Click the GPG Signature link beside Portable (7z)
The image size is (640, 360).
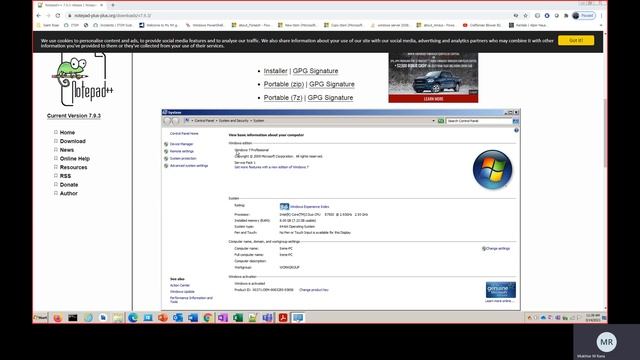click(x=330, y=98)
